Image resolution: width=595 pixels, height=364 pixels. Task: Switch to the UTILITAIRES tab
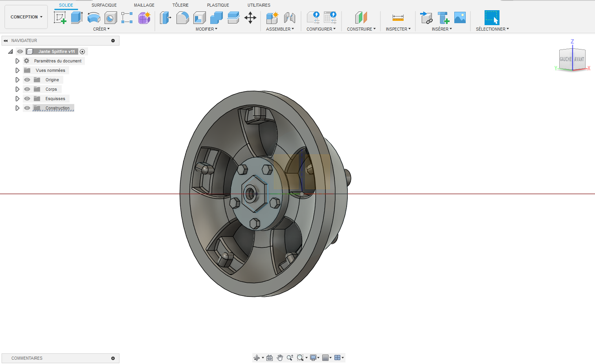pyautogui.click(x=259, y=5)
